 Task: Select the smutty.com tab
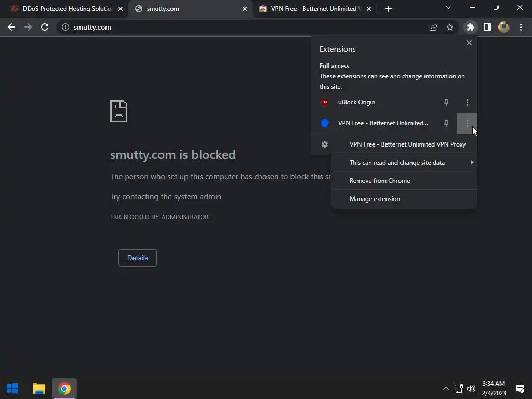pos(191,9)
